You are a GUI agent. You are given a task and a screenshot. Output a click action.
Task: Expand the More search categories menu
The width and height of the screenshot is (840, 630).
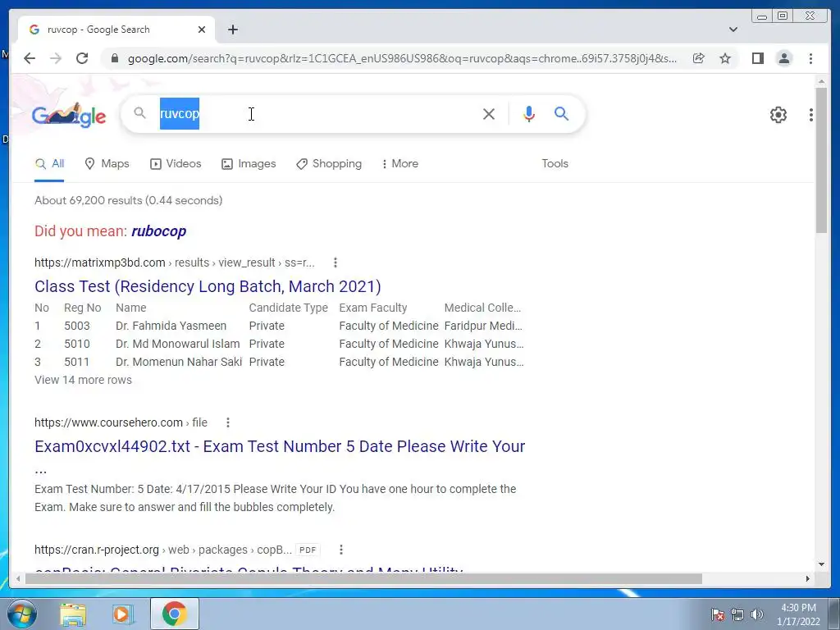[399, 164]
